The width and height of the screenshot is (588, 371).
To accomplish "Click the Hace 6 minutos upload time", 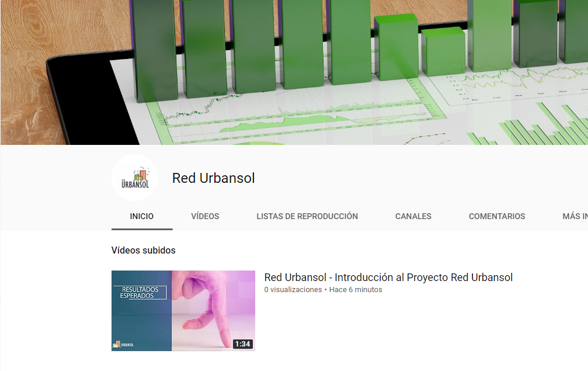I will point(356,290).
